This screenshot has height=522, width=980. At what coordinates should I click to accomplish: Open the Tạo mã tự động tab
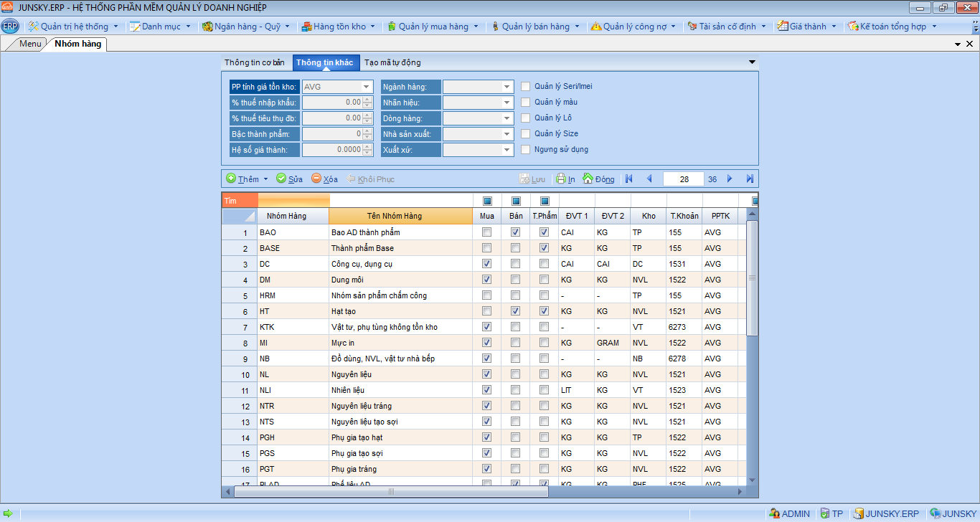pos(392,62)
